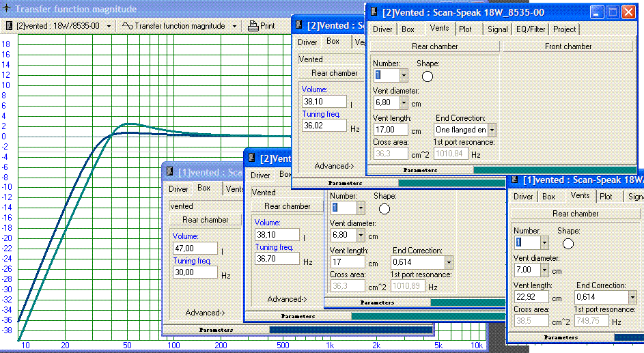Click Vent length 17 field beside End Correction 0,614
This screenshot has width=644, height=353.
point(348,262)
